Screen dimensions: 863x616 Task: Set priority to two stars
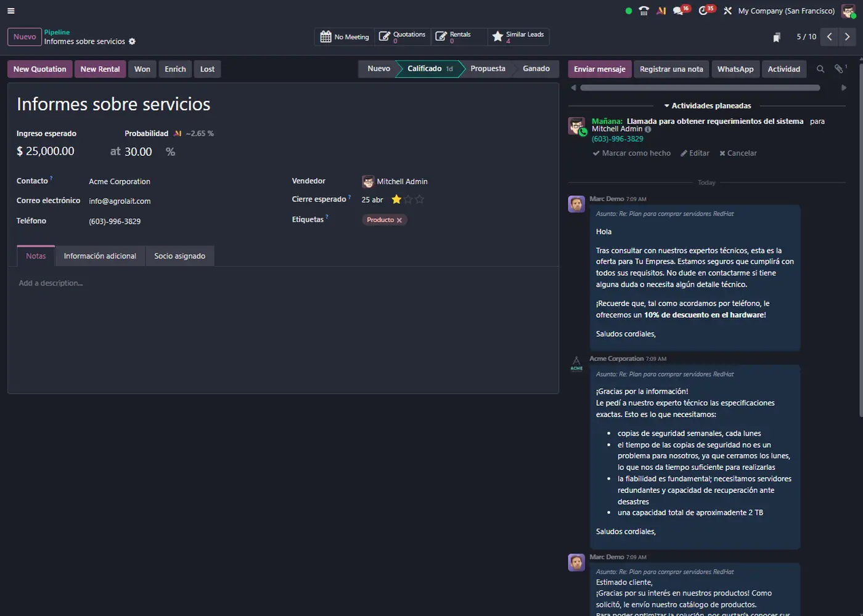(x=408, y=200)
